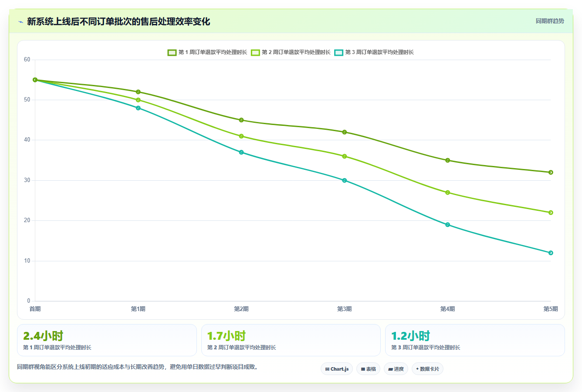
Task: Click the light green week-2 point at 第3期
Action: (x=345, y=156)
